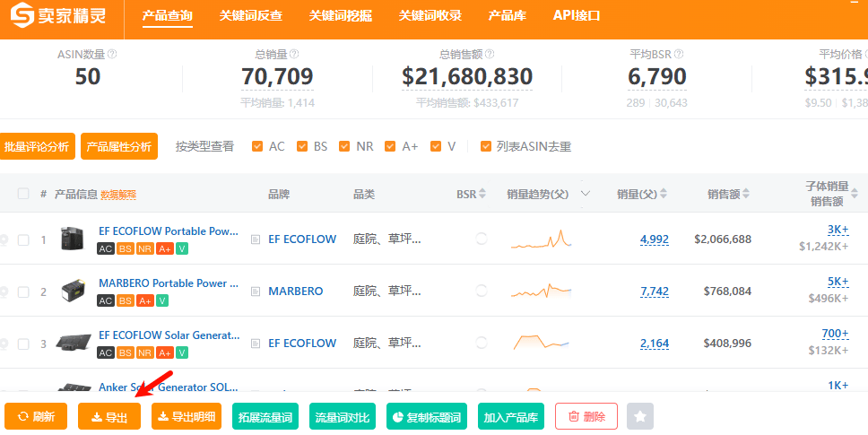Expand 销量趋势(父) dropdown chevron
868x435 pixels.
(586, 194)
